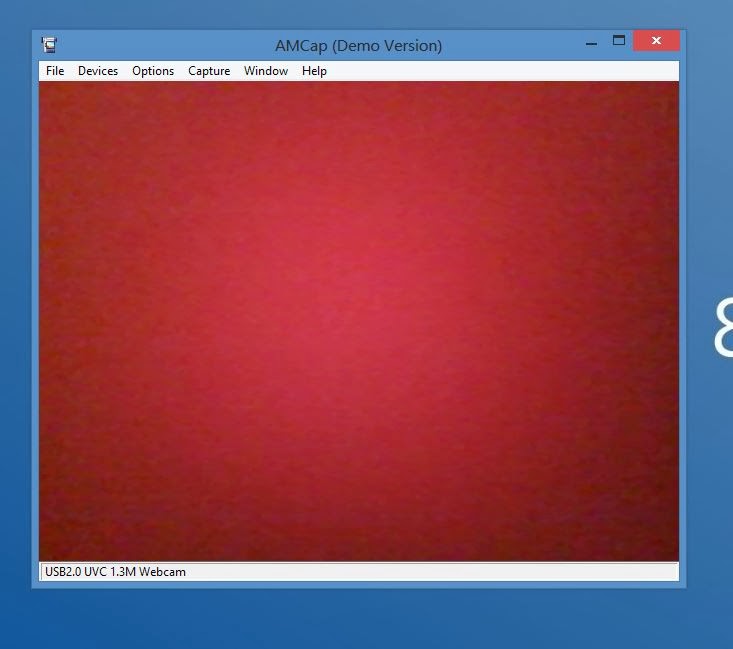The width and height of the screenshot is (733, 649).
Task: Close the AMCap window
Action: (x=656, y=41)
